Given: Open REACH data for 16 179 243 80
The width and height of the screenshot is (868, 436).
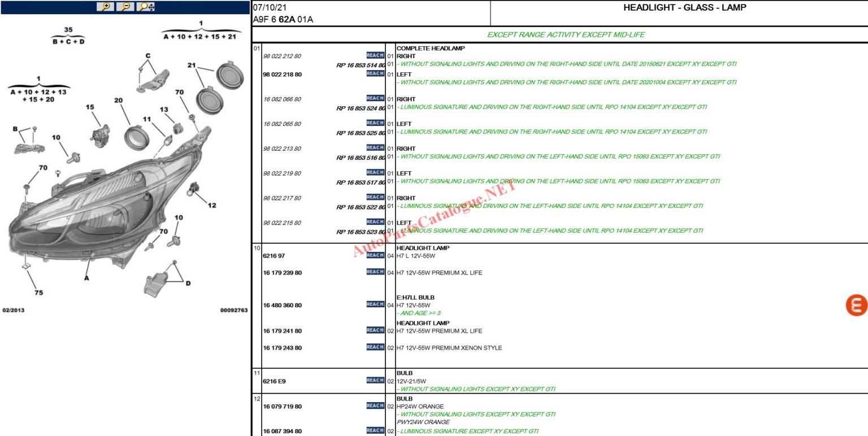Looking at the screenshot, I should point(374,348).
